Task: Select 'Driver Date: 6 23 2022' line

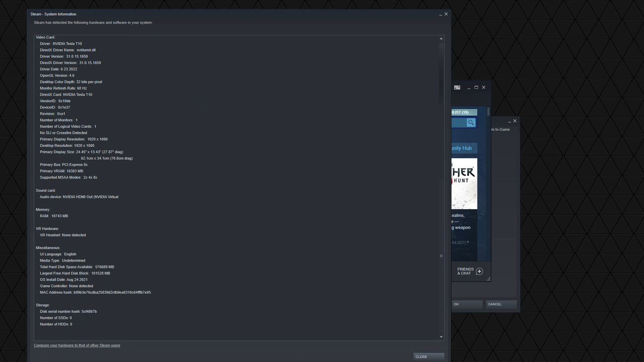Action: [x=58, y=69]
